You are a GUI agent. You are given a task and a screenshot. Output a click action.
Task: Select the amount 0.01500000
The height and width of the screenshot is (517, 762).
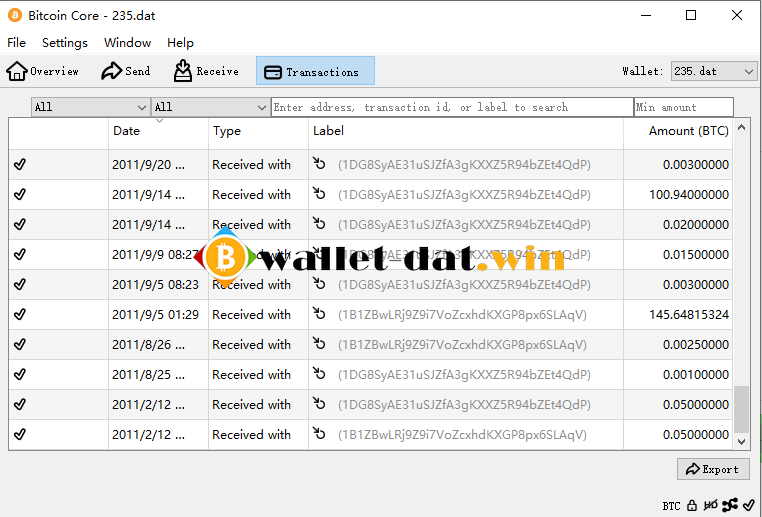[695, 255]
